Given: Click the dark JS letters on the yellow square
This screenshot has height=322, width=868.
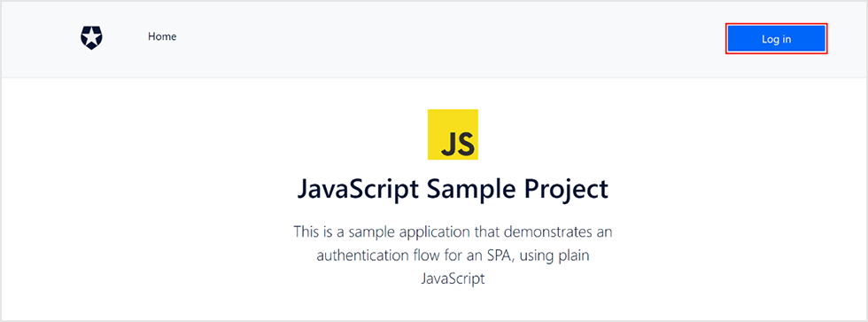Looking at the screenshot, I should pyautogui.click(x=457, y=144).
